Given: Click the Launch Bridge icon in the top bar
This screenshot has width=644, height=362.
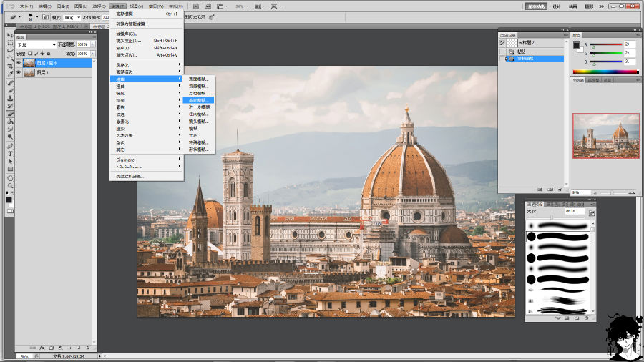Looking at the screenshot, I should (x=196, y=6).
